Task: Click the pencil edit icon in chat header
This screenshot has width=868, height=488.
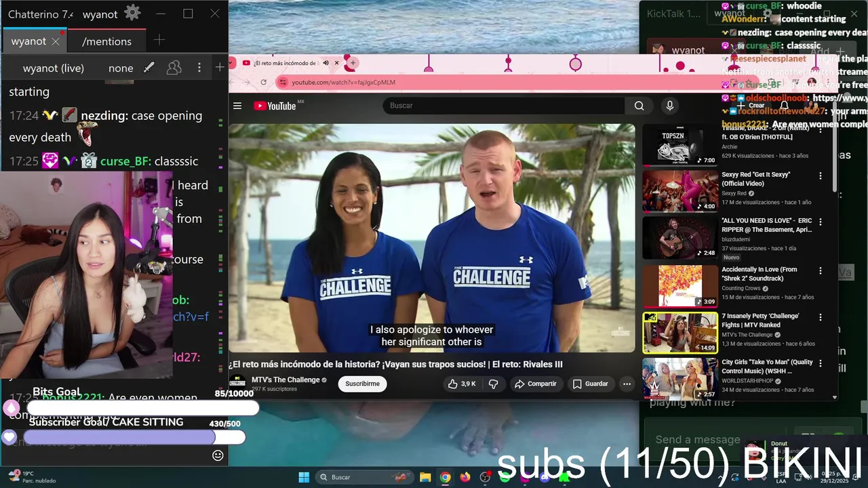Action: [149, 67]
